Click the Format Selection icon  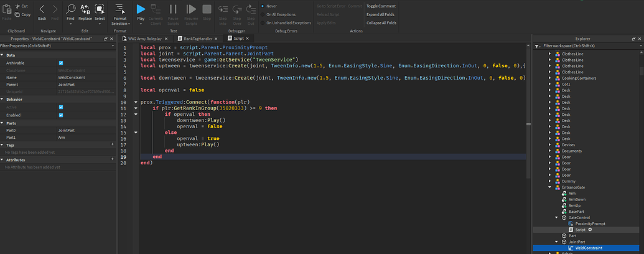coord(120,9)
